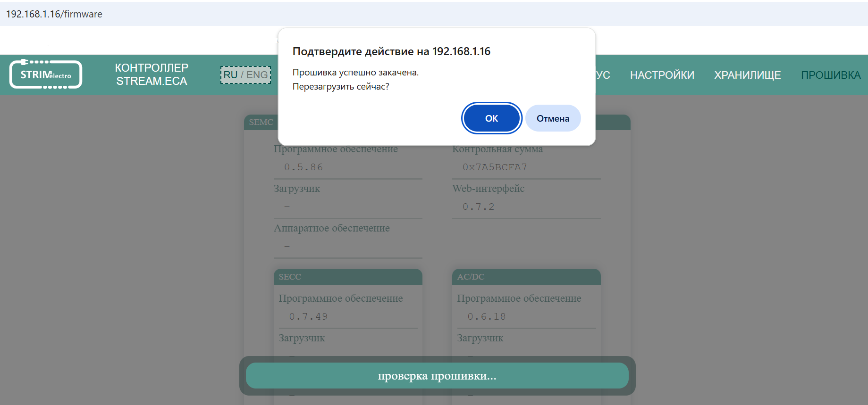
Task: Click 'Программное обеспечение' label in the AC/DC panel
Action: pos(519,298)
